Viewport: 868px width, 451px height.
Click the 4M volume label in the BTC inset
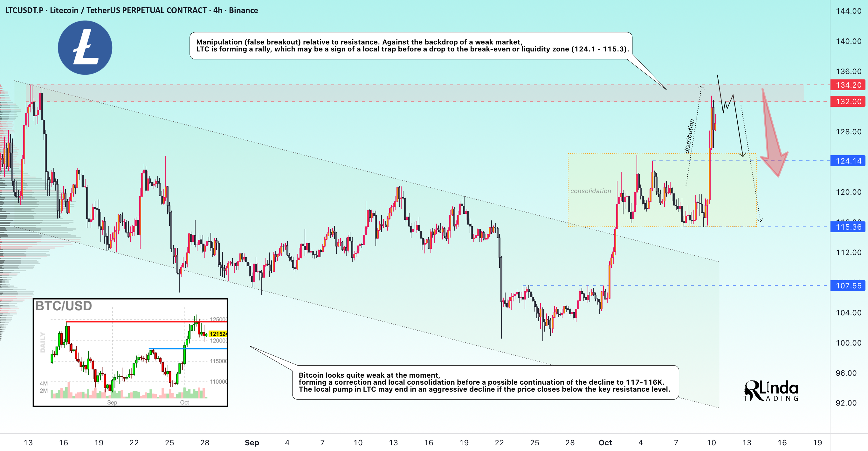point(44,383)
